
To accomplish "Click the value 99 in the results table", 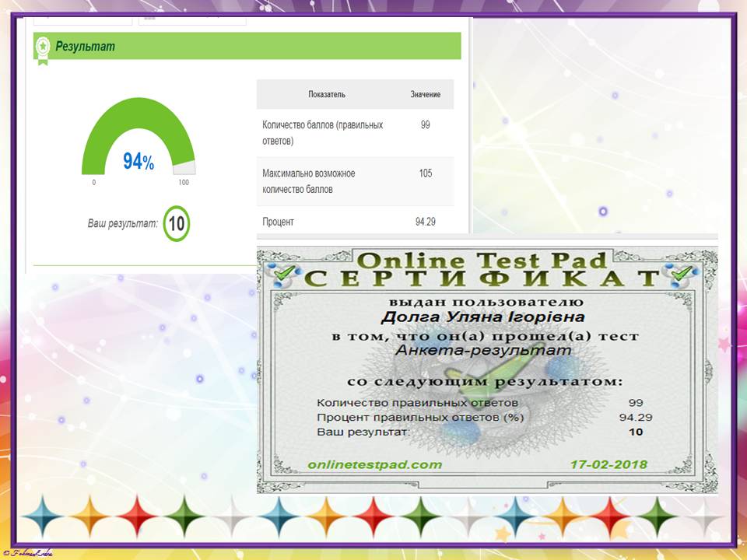I will pyautogui.click(x=426, y=124).
